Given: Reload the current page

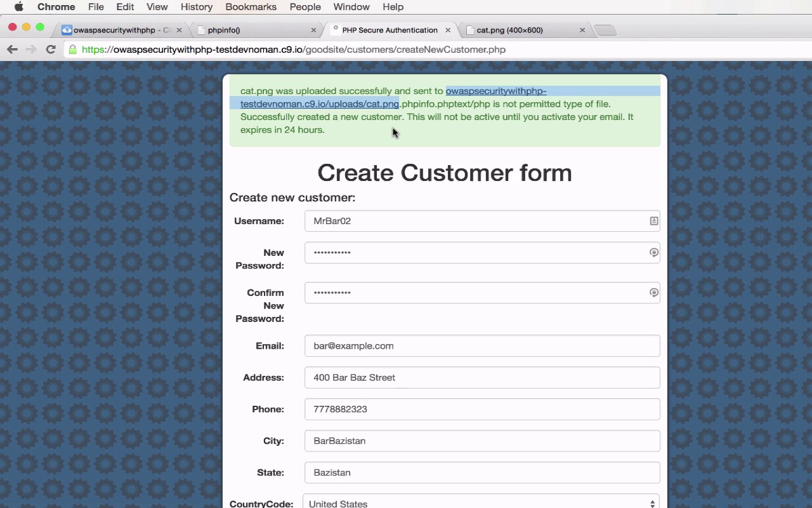Looking at the screenshot, I should [x=51, y=50].
